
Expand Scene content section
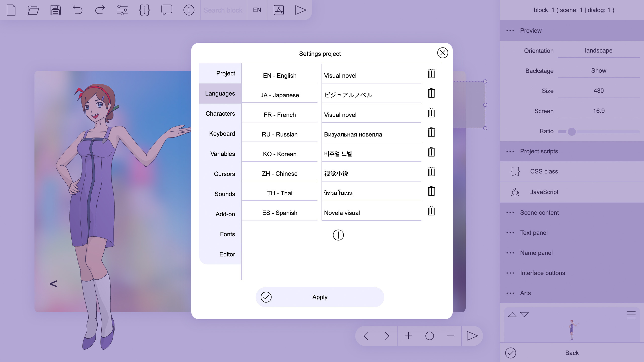pos(539,213)
